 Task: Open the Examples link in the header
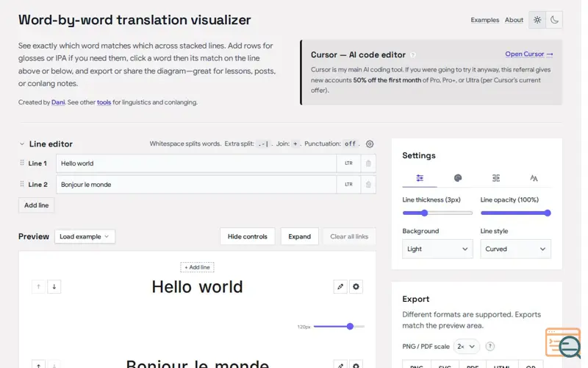pyautogui.click(x=485, y=20)
